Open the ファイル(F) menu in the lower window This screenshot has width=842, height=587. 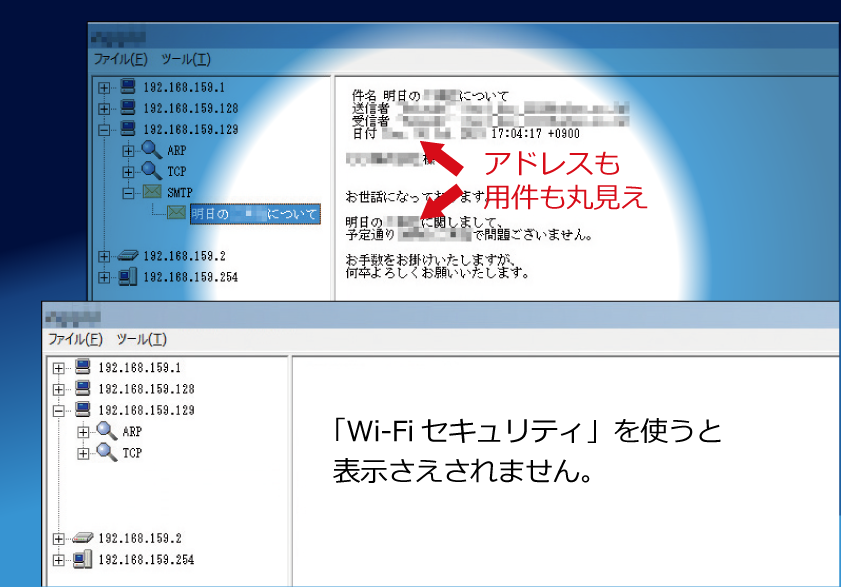[x=75, y=339]
